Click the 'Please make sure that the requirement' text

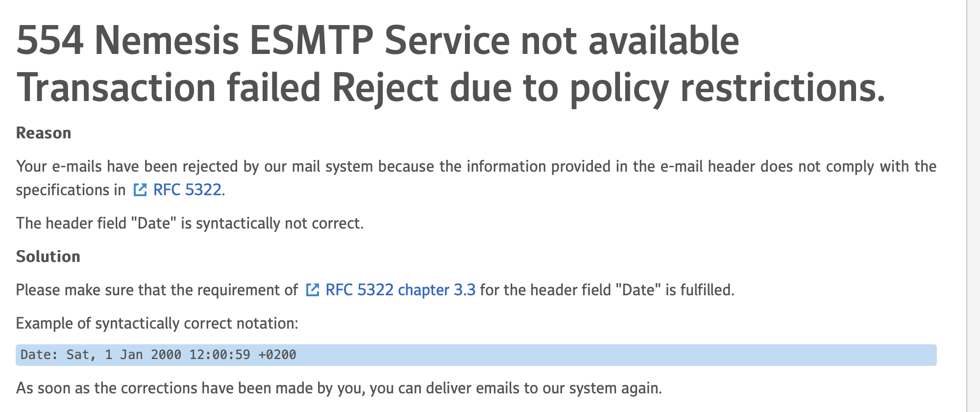(157, 290)
